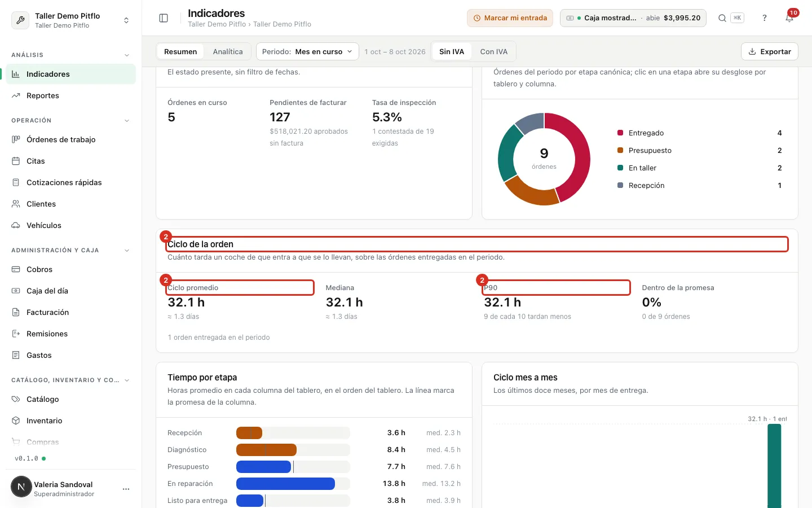Open Valeria Sandoval user options menu

pos(126,489)
